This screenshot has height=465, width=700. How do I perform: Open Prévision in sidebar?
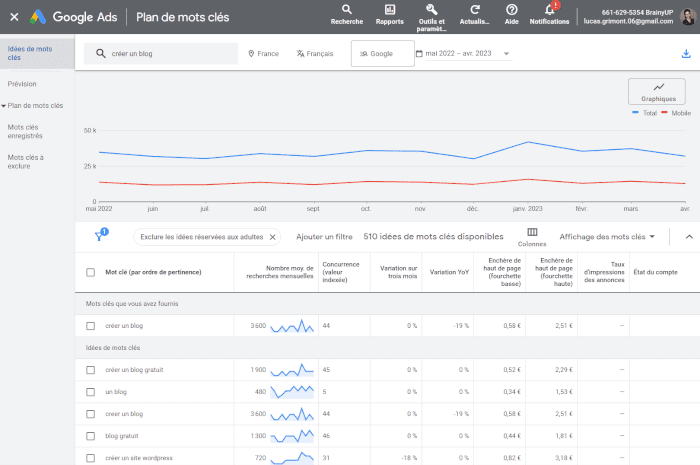(x=22, y=84)
